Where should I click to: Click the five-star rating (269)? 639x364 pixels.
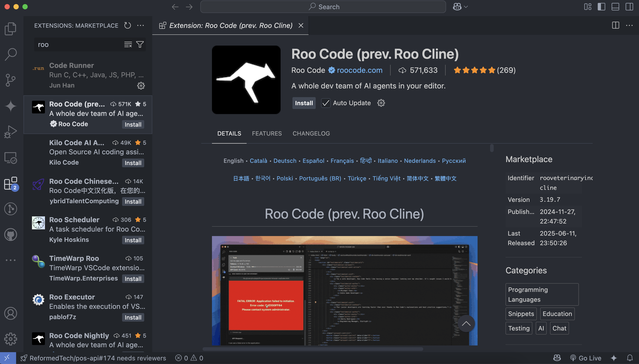[x=484, y=70]
